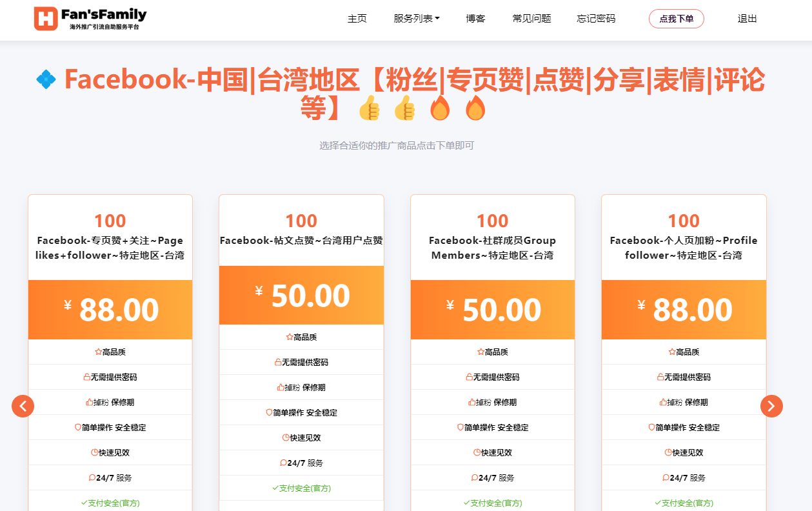Click the 100 quantity in 专页赞 card
Viewport: 812px width, 511px height.
point(110,221)
